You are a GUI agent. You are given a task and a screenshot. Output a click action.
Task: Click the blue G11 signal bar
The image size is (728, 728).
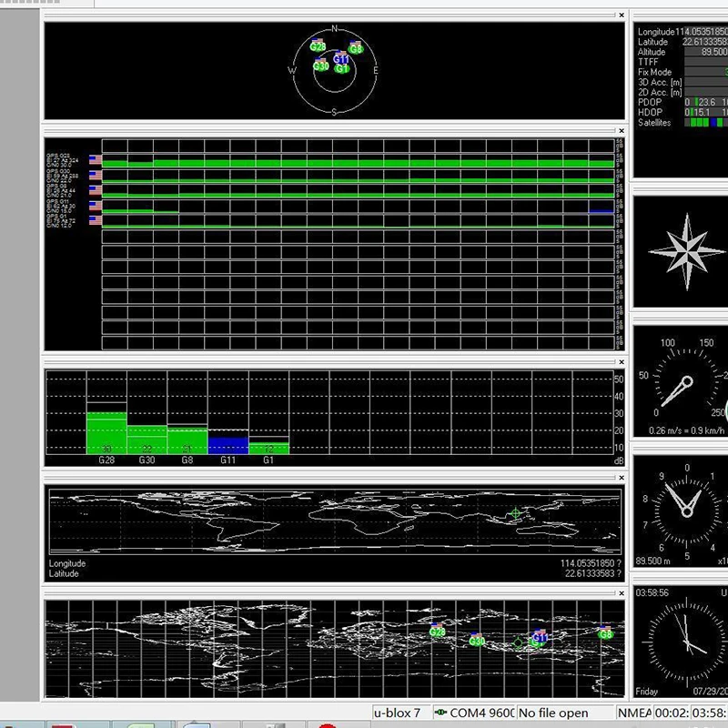228,445
